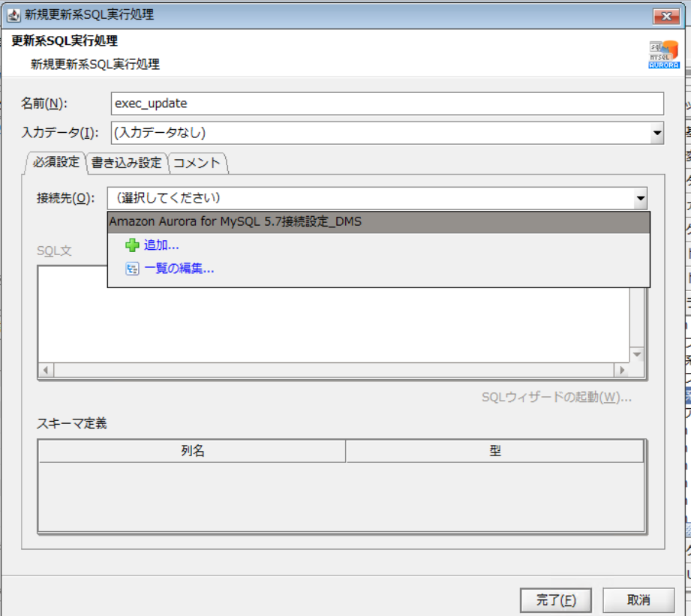Click the Java icon in title bar
Viewport: 691px width, 616px height.
(13, 15)
